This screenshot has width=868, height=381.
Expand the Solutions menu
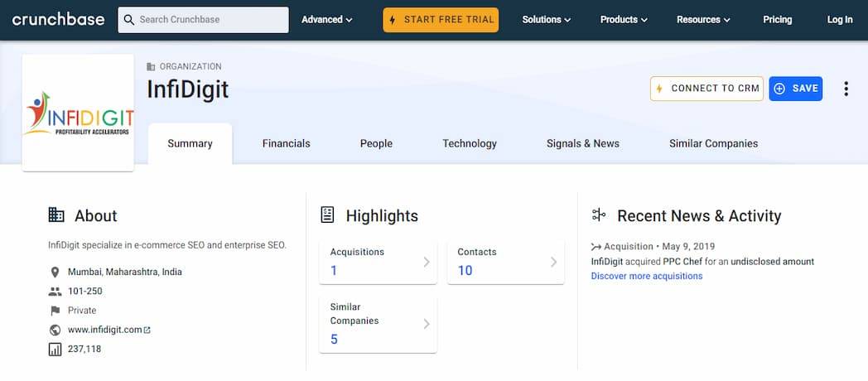[x=547, y=20]
